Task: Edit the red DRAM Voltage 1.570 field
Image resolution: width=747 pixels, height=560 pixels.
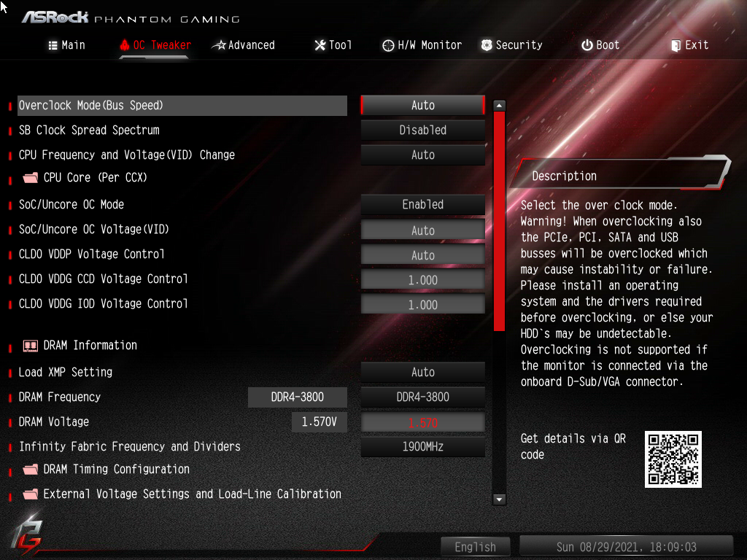Action: tap(423, 422)
